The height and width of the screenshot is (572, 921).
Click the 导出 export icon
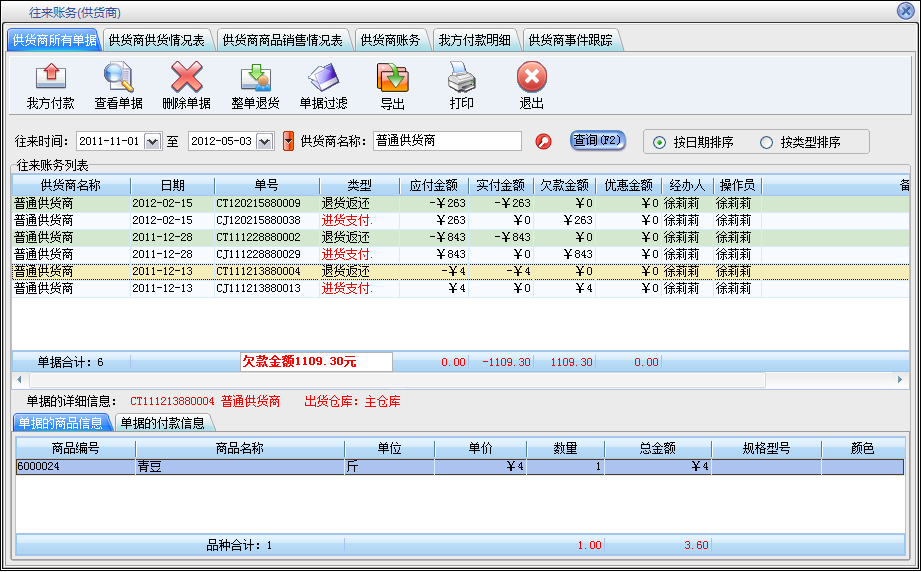[392, 78]
